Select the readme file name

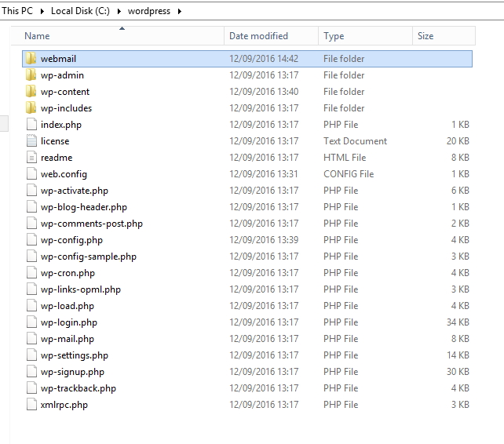[57, 158]
